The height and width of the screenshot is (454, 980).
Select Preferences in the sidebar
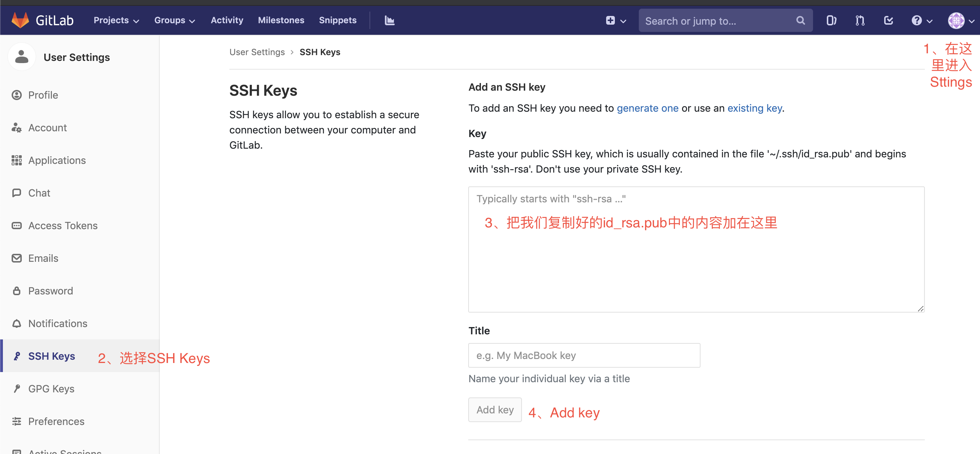tap(79, 421)
